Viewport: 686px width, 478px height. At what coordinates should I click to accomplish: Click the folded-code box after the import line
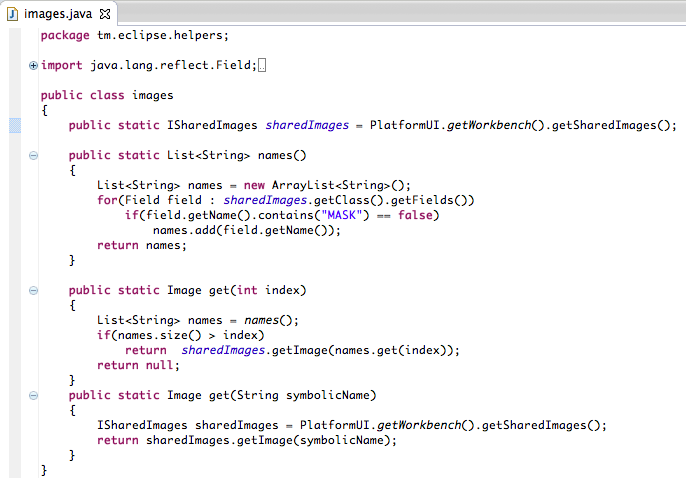[x=263, y=65]
